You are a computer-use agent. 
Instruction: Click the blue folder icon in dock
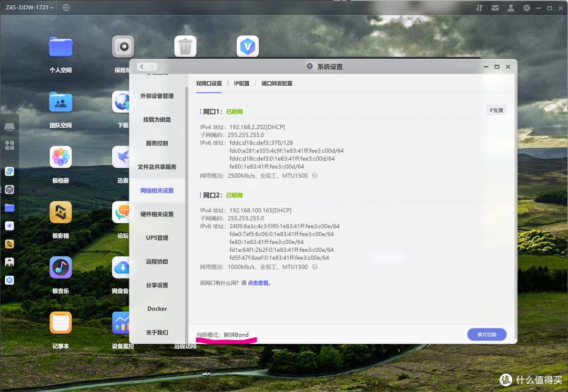coord(9,208)
